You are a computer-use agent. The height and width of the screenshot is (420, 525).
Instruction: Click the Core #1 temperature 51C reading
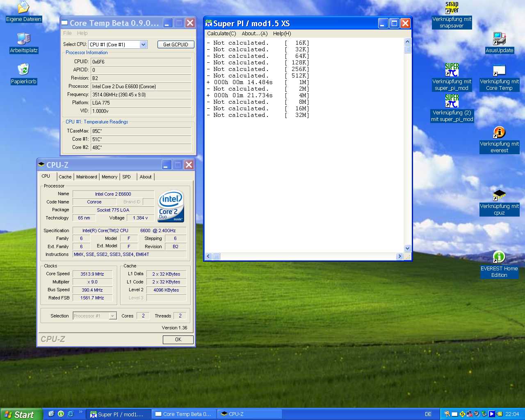(x=141, y=139)
